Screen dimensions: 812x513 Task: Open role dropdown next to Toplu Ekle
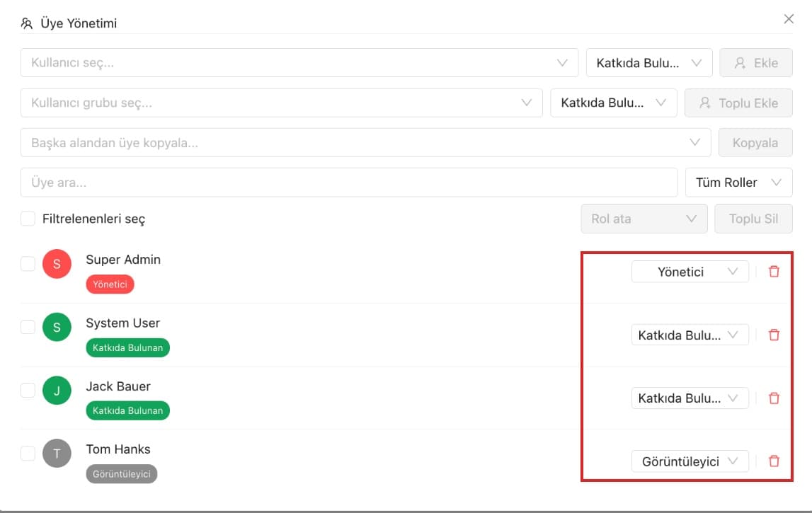pyautogui.click(x=614, y=103)
